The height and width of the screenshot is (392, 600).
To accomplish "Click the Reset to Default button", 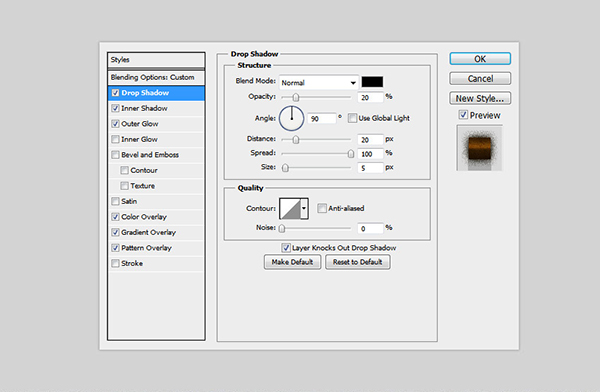I will (358, 262).
